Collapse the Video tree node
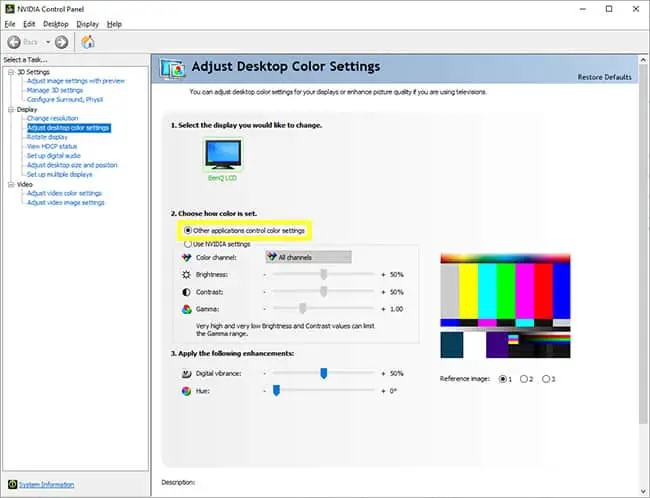 (x=10, y=184)
